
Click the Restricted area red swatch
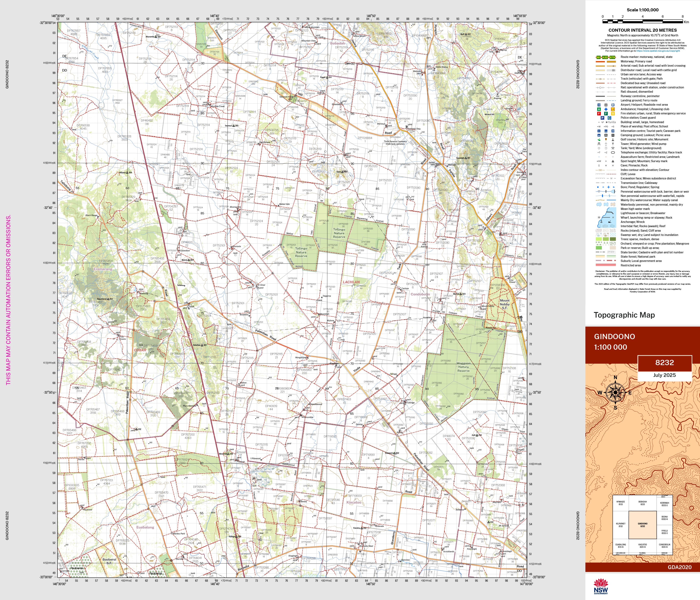606,265
